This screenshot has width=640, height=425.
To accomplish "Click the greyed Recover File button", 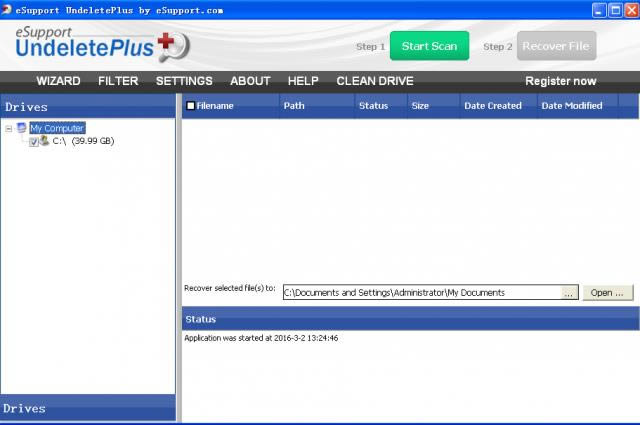I will (556, 46).
